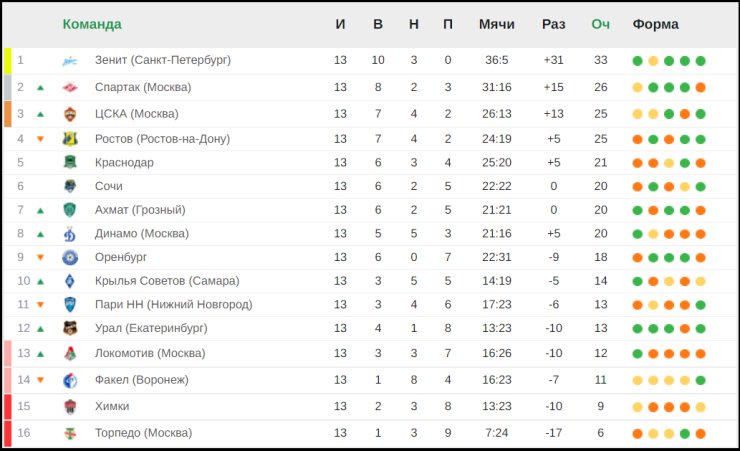Click the Torpedo Moscow club logo
The height and width of the screenshot is (451, 740).
pos(70,433)
